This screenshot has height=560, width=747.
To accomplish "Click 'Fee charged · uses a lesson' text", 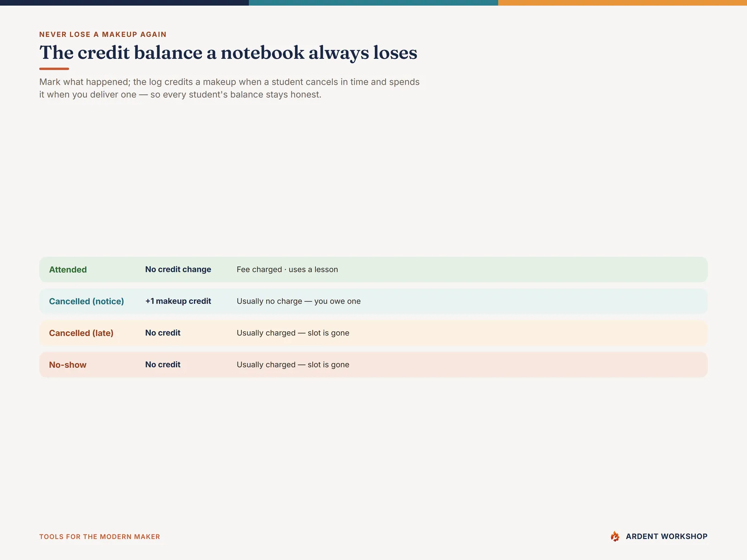I will coord(287,269).
